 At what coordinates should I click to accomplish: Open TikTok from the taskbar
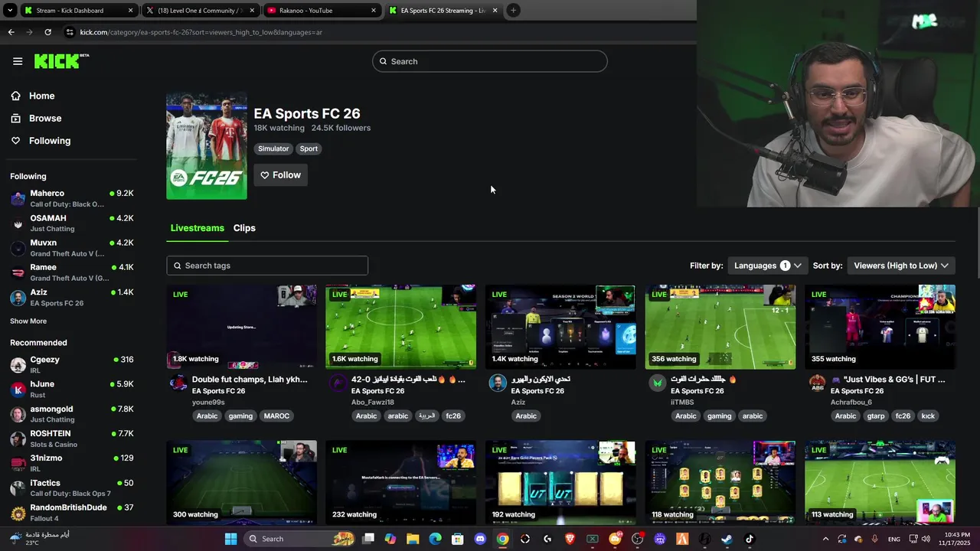[x=750, y=539]
